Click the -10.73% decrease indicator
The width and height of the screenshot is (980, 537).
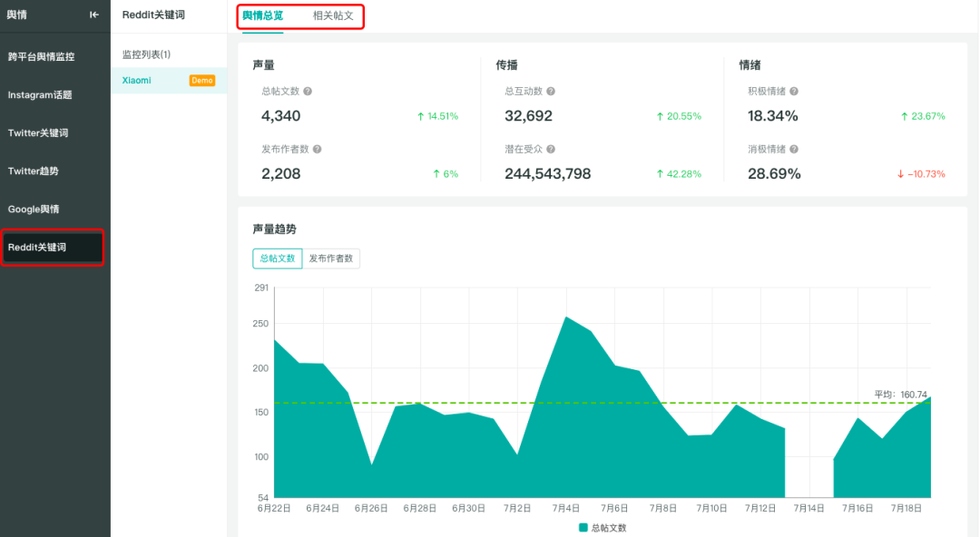tap(921, 174)
